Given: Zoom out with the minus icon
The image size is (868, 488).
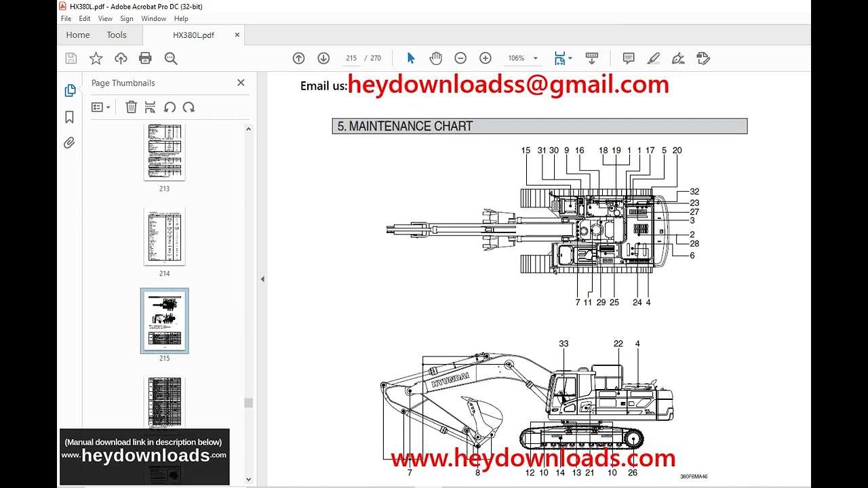Looking at the screenshot, I should pyautogui.click(x=460, y=58).
